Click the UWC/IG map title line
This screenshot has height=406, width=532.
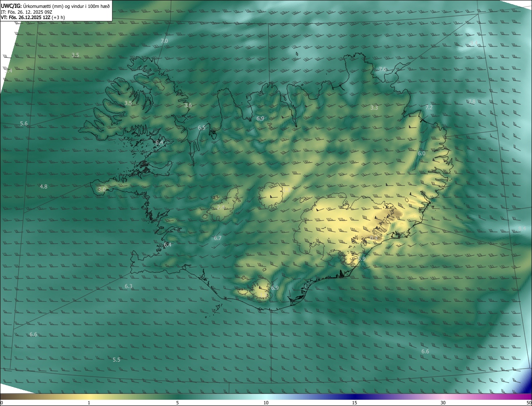[x=55, y=6]
